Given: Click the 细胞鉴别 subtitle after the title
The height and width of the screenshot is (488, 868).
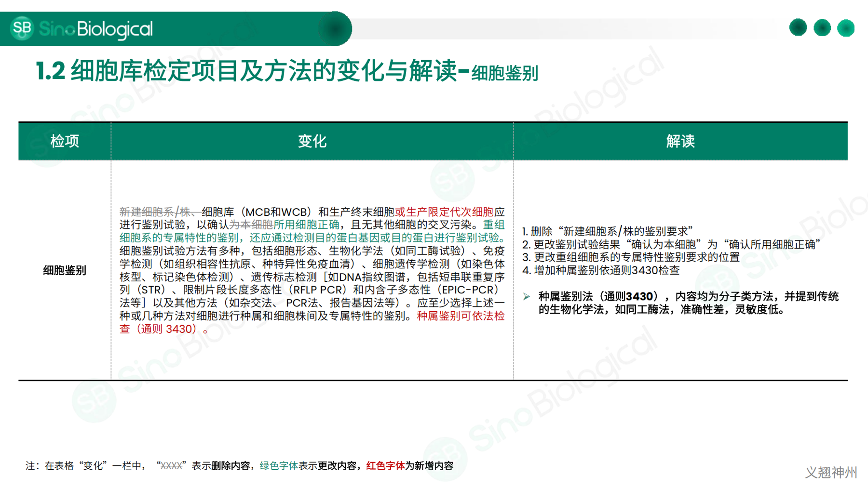Looking at the screenshot, I should pyautogui.click(x=504, y=74).
